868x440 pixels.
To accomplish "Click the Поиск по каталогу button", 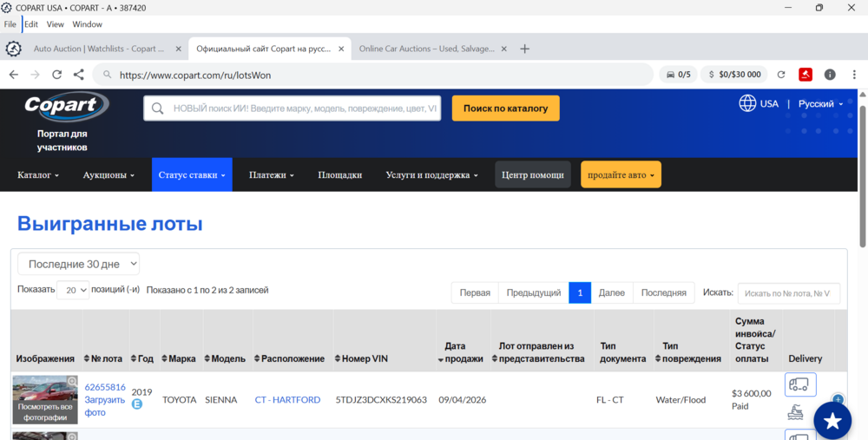I will coord(506,108).
